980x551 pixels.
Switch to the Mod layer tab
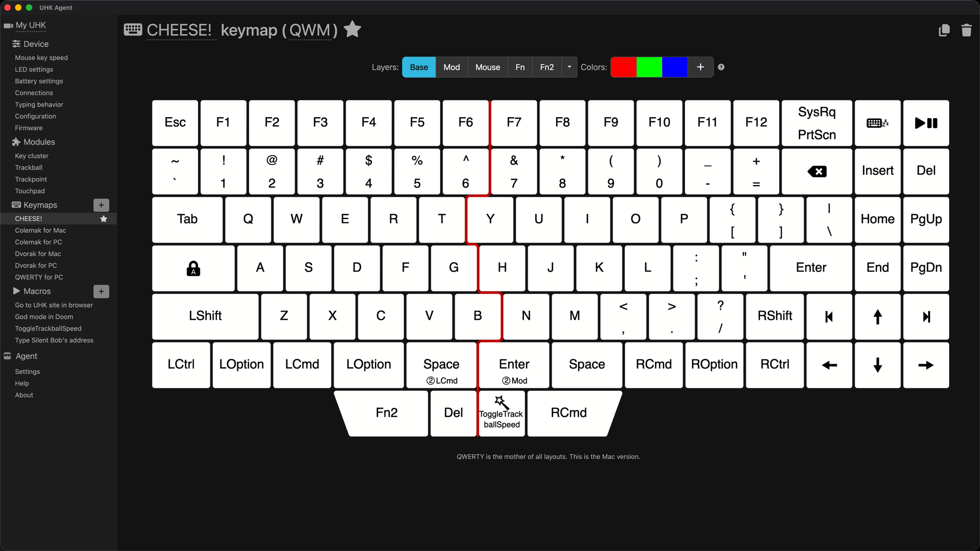coord(452,67)
